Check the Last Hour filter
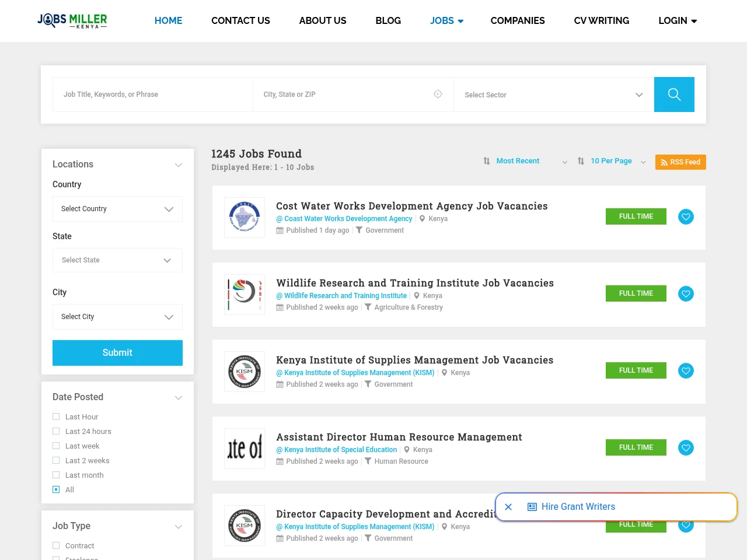This screenshot has height=560, width=747. point(56,416)
